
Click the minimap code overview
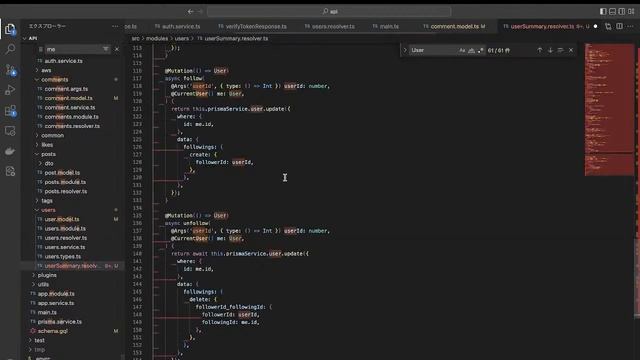tap(609, 110)
